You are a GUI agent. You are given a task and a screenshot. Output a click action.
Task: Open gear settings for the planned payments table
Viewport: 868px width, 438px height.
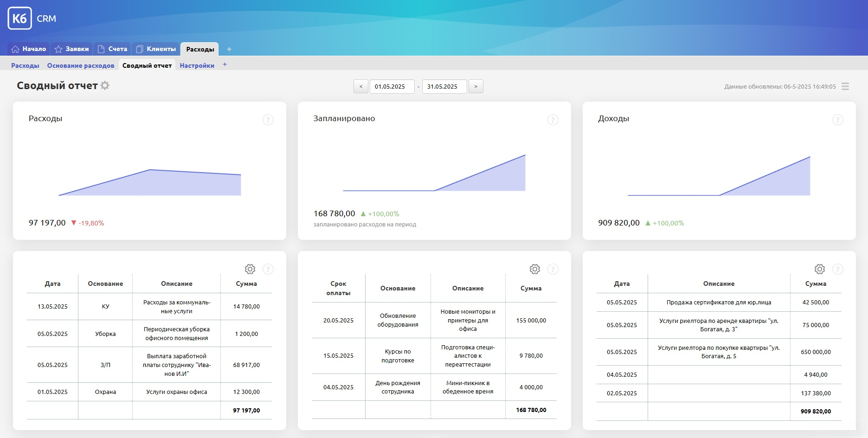pos(535,269)
